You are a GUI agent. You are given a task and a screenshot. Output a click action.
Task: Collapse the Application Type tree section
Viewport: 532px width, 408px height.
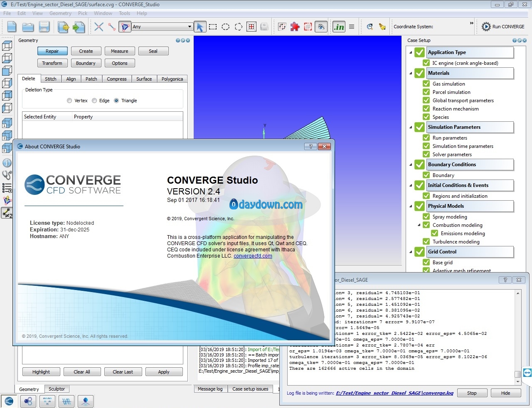(x=411, y=52)
